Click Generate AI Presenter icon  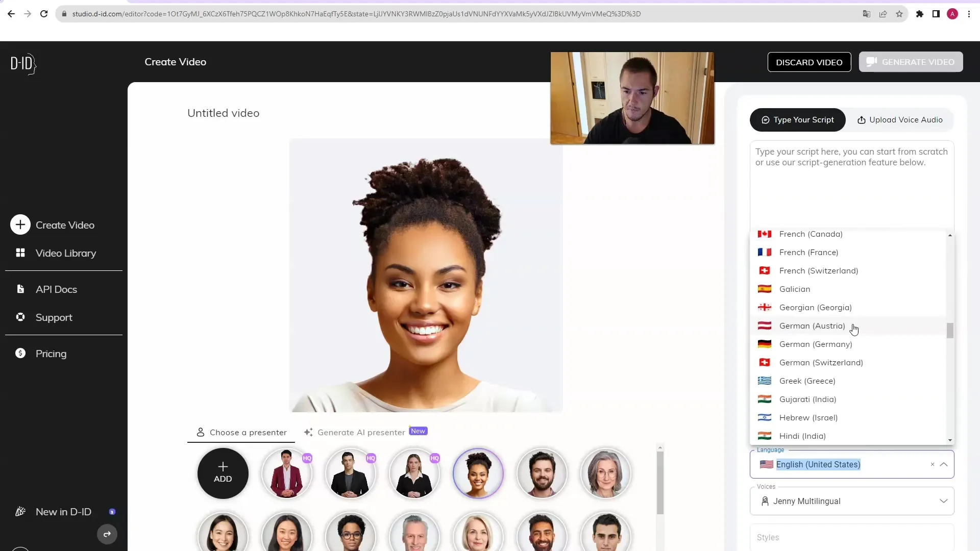click(x=309, y=431)
